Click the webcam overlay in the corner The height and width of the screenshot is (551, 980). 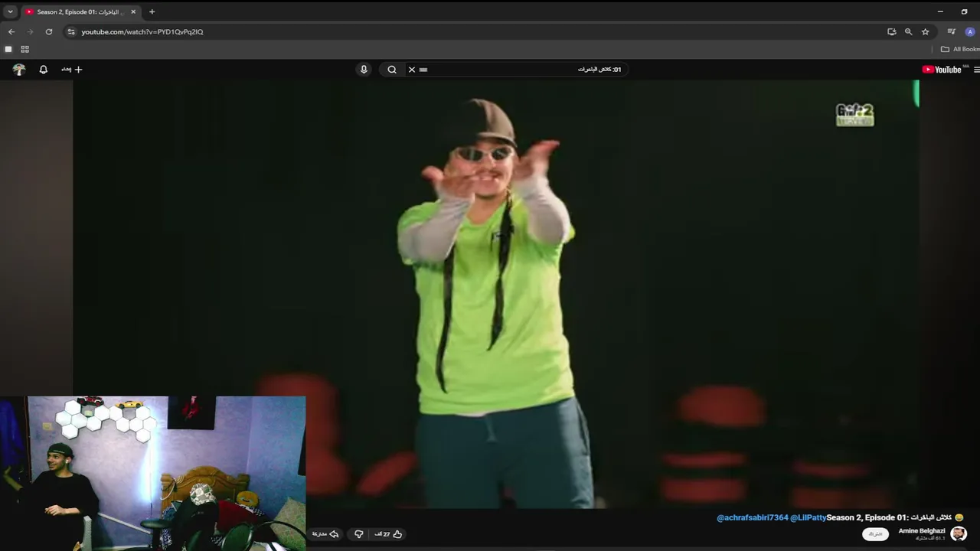[153, 473]
